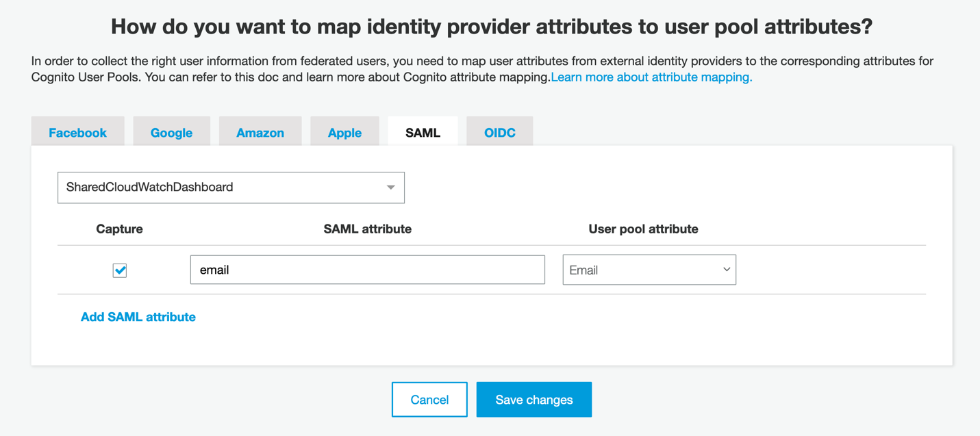Switch to the OIDC tab
This screenshot has width=980, height=436.
pos(499,131)
